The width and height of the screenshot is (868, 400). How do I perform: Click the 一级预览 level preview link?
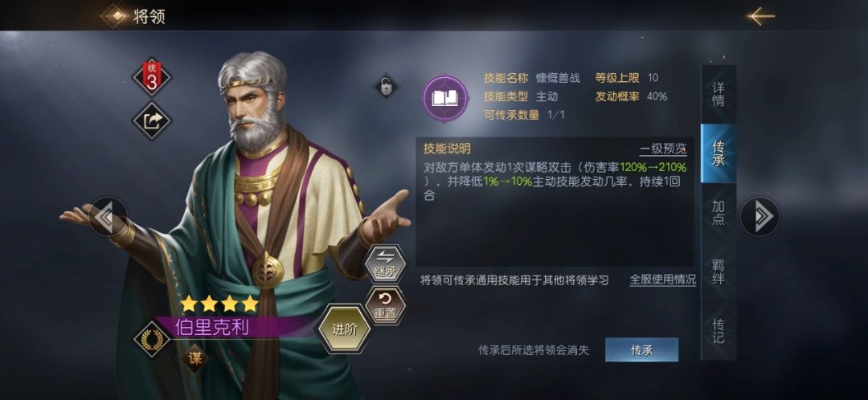point(663,149)
